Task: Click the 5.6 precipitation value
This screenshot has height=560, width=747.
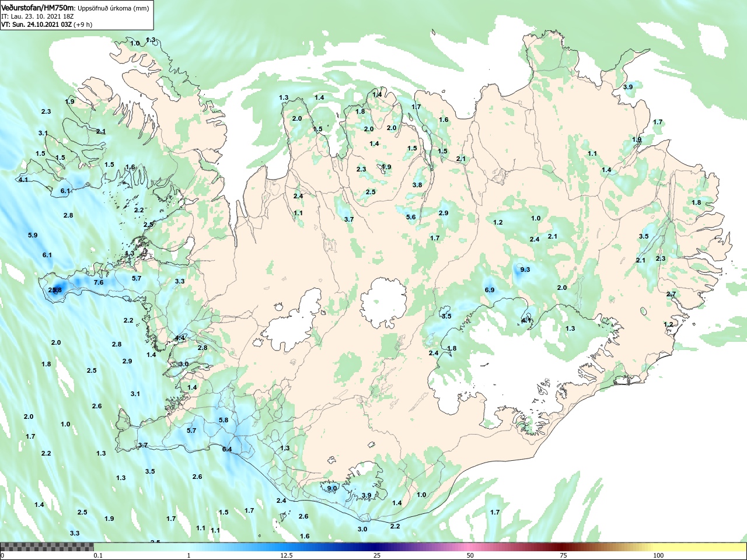Action: [x=411, y=217]
